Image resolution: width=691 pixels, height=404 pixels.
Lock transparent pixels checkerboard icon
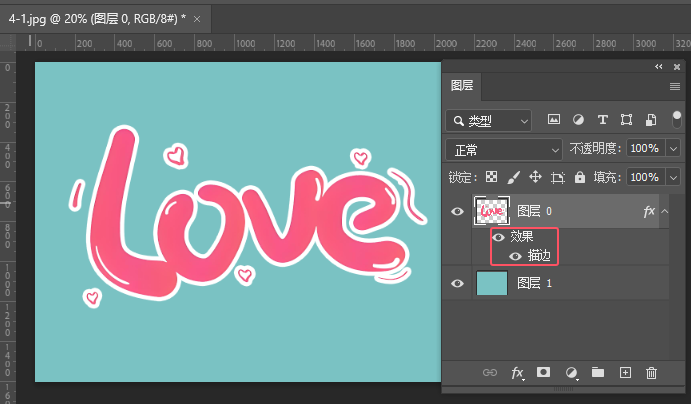point(491,177)
